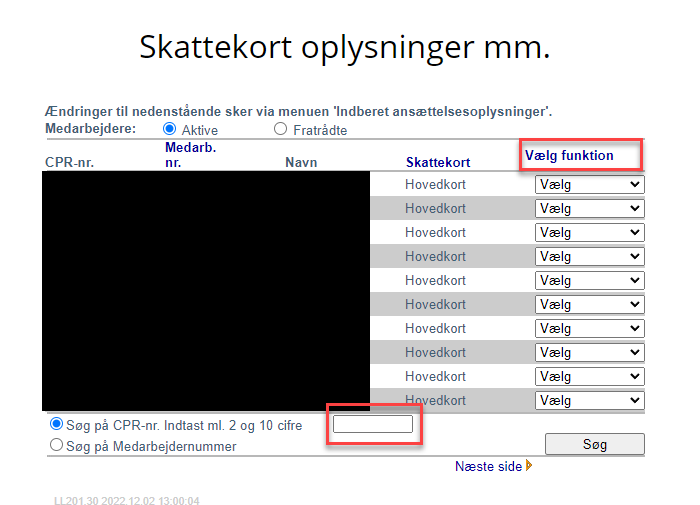Select the Fratrådte employees radio button
The image size is (700, 505).
[x=280, y=129]
